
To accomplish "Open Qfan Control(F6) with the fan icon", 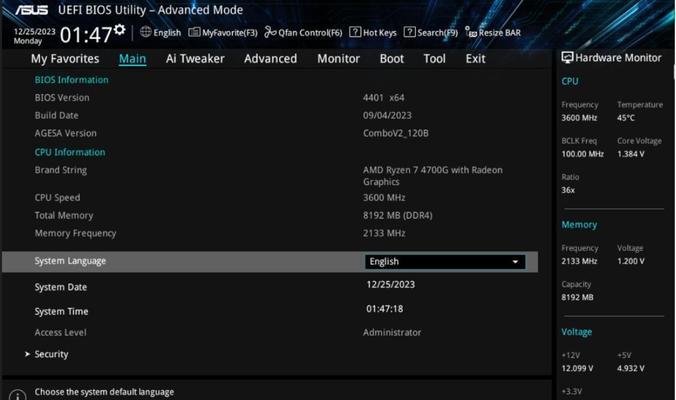I will tap(303, 32).
